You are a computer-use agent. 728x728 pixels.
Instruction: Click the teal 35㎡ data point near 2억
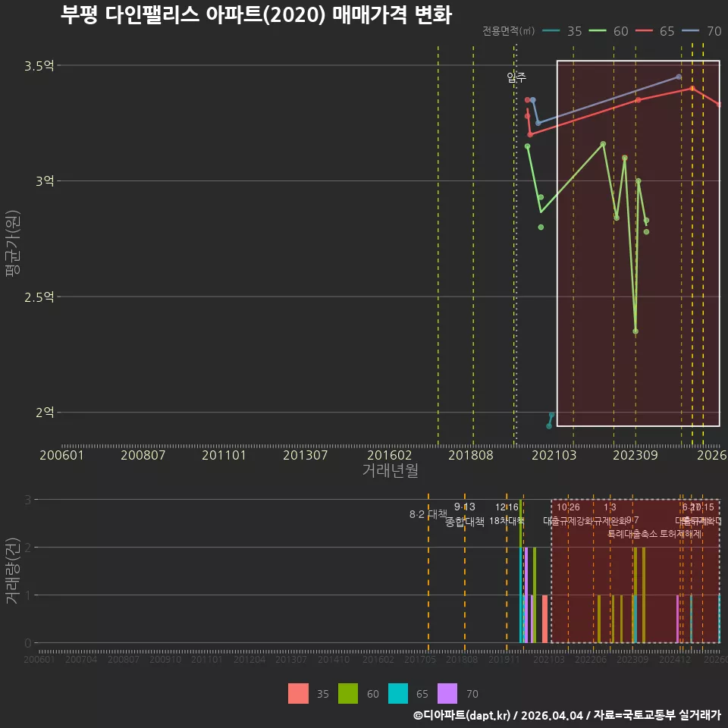[551, 415]
